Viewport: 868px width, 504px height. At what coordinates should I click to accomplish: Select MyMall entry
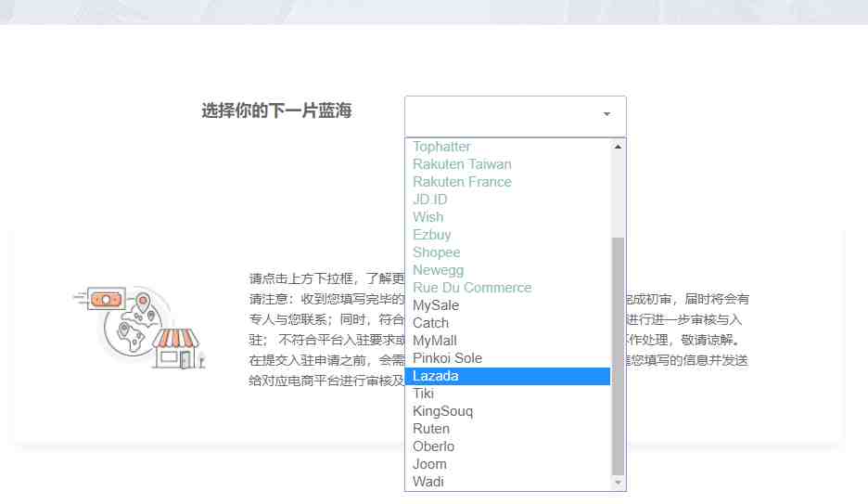pos(507,341)
